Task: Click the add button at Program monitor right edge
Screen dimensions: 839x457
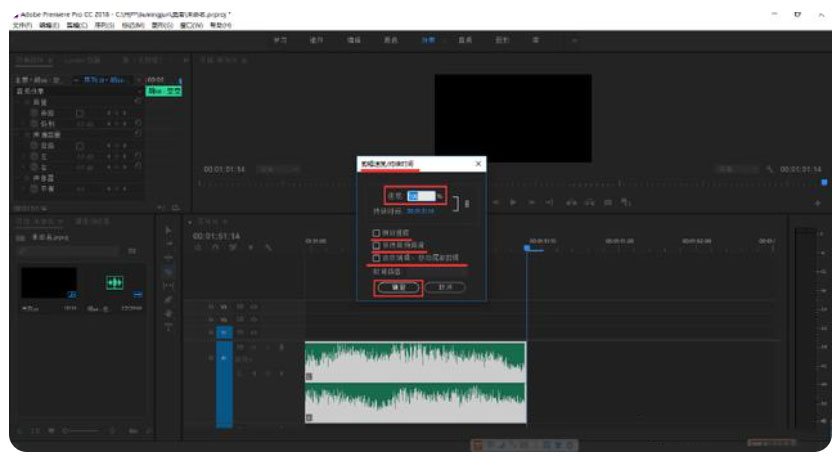Action: [817, 202]
